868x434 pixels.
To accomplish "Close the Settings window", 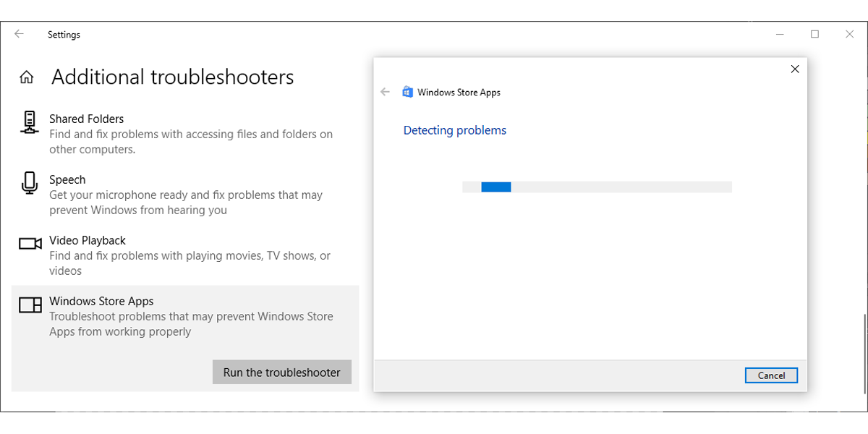I will 849,34.
